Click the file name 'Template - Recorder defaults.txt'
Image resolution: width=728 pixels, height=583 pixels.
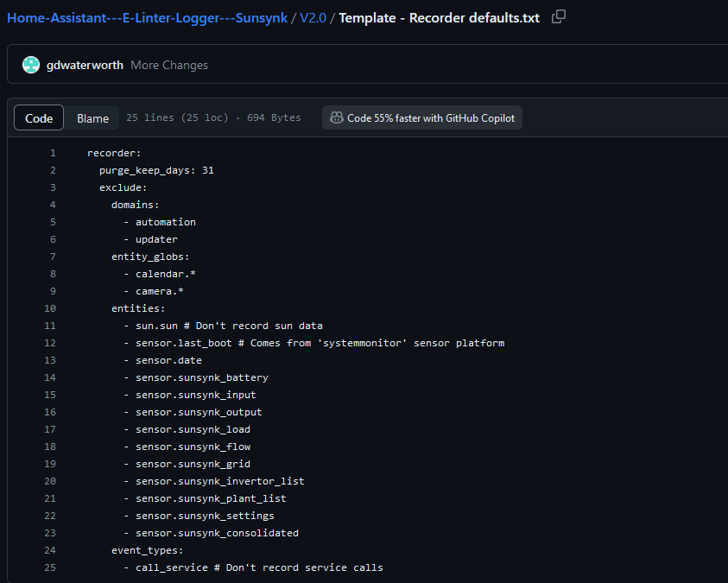pyautogui.click(x=440, y=17)
